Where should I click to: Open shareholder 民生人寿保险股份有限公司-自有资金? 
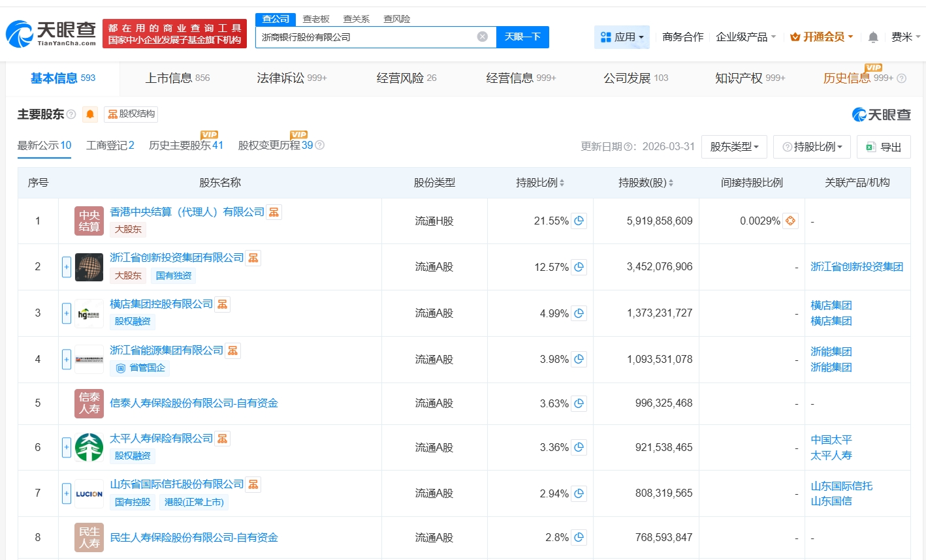pyautogui.click(x=194, y=538)
